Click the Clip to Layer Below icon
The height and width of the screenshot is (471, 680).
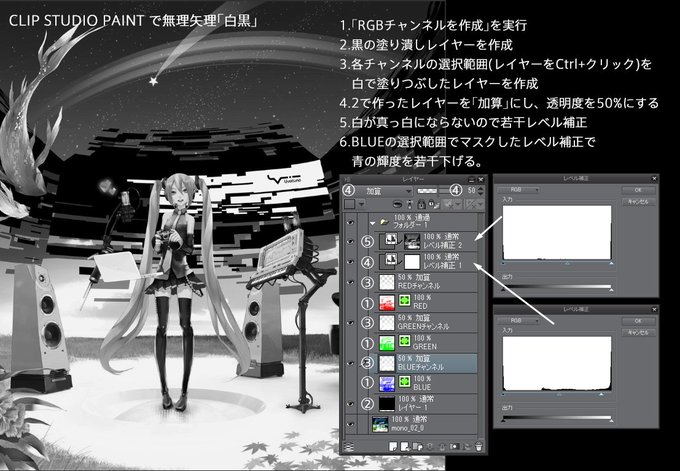coord(397,204)
